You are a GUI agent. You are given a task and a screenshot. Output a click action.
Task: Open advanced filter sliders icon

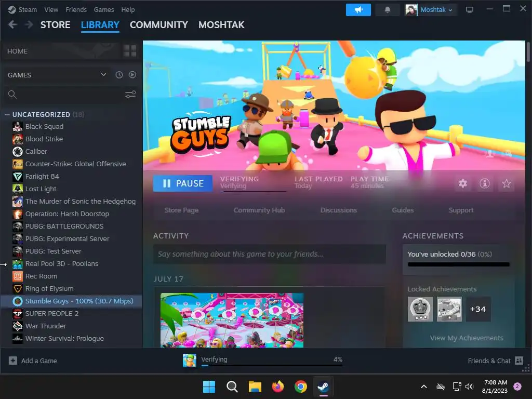coord(130,95)
